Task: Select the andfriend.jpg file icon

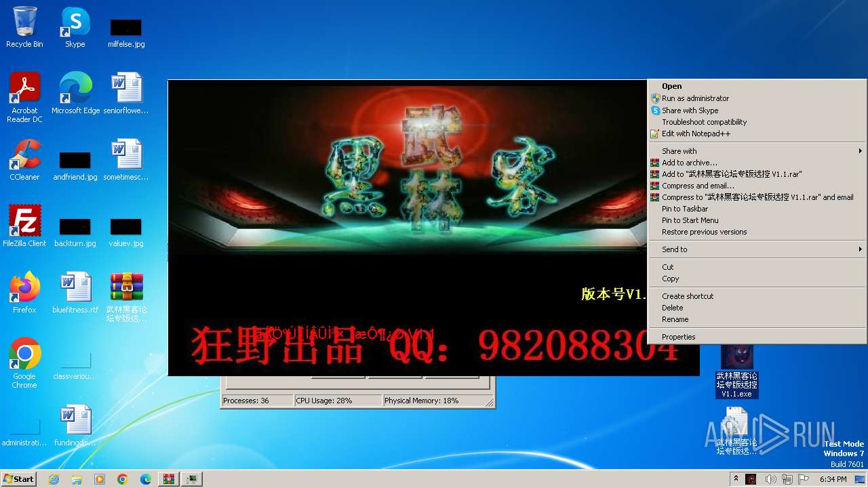Action: click(75, 166)
